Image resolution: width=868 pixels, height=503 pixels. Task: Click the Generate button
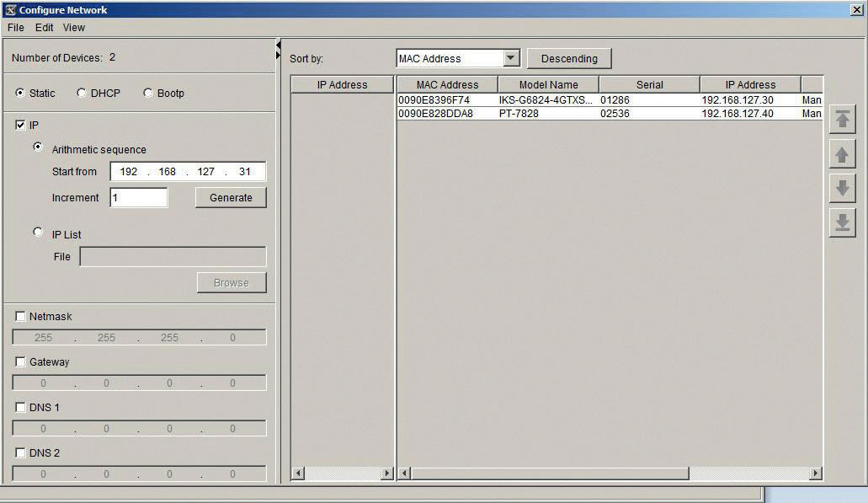231,197
